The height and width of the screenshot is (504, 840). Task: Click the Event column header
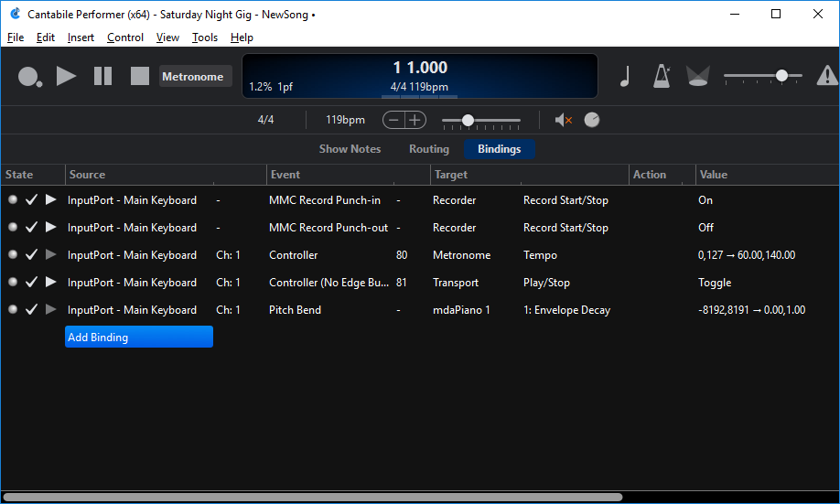(349, 175)
